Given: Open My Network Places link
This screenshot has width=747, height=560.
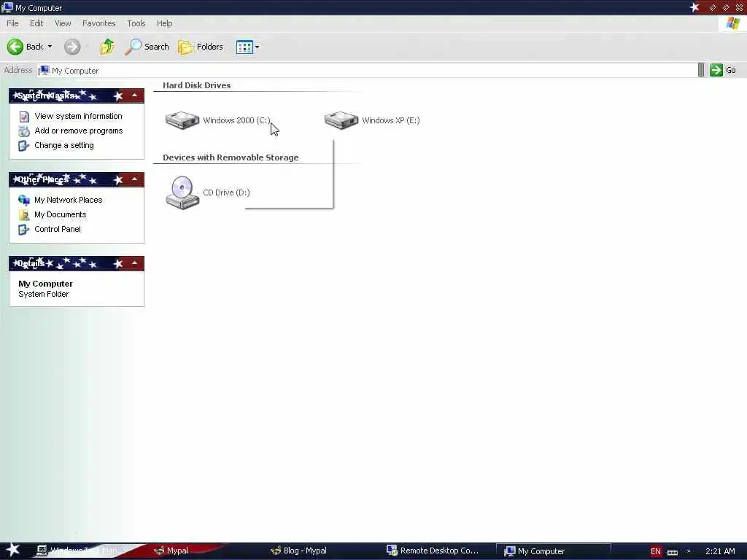Looking at the screenshot, I should click(68, 200).
